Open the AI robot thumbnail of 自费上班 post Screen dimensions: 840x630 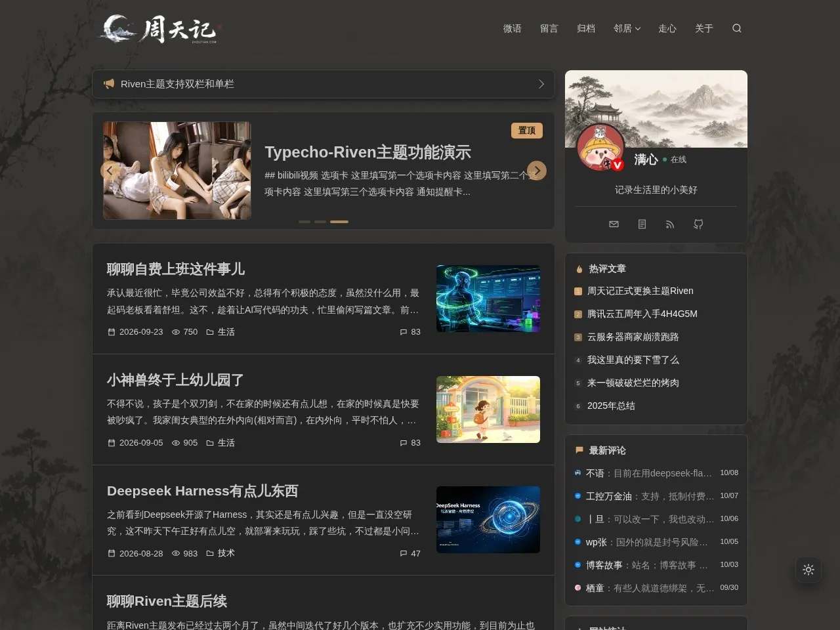click(x=488, y=299)
